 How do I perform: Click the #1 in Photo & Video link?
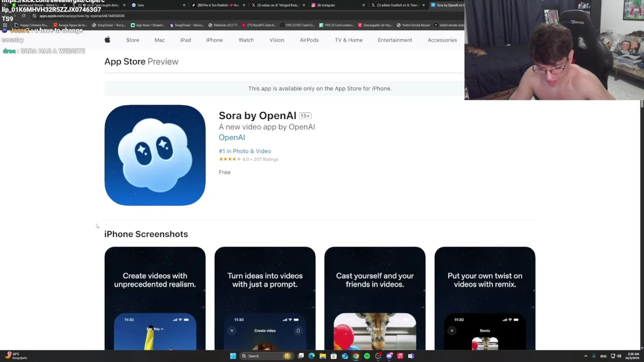tap(245, 151)
